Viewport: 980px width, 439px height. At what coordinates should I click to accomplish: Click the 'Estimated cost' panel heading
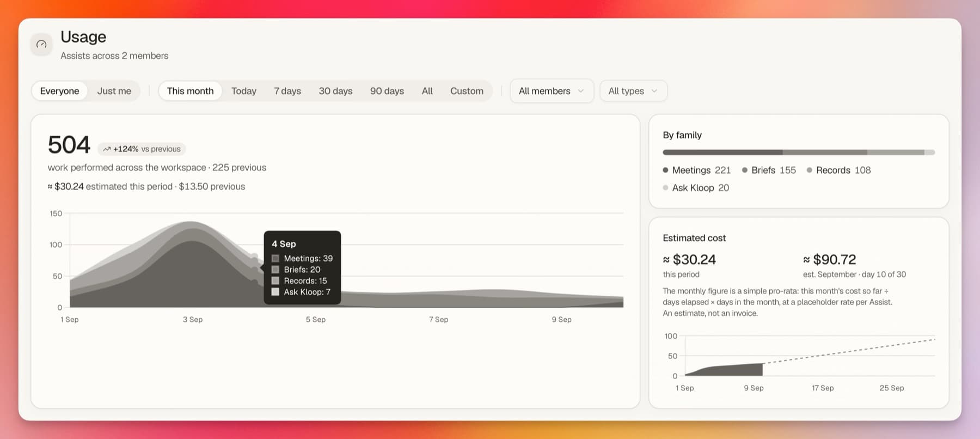point(694,238)
